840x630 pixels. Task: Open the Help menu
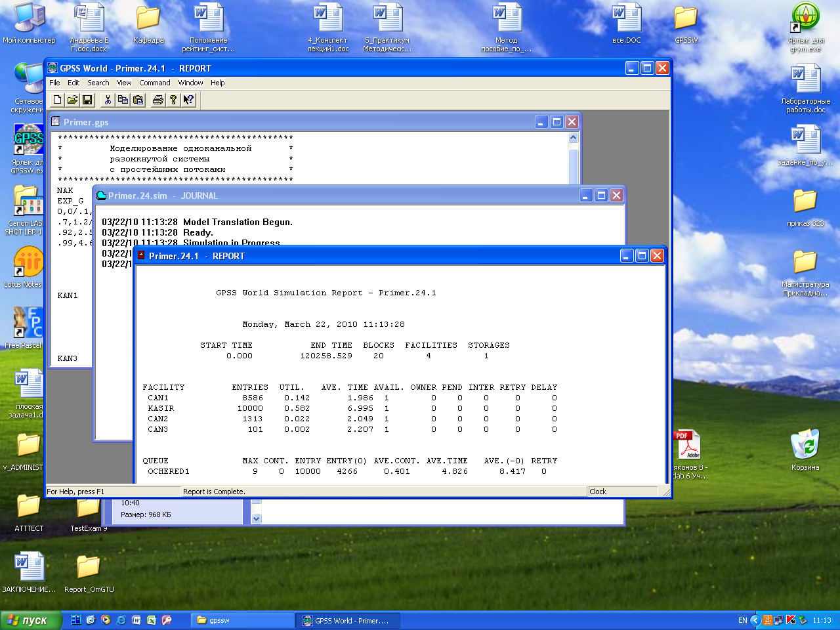coord(218,83)
